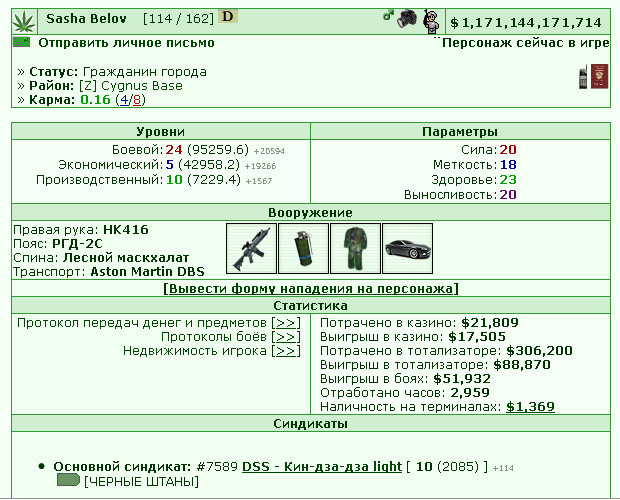Open the РГД-2С grenade thumbnail

click(303, 248)
